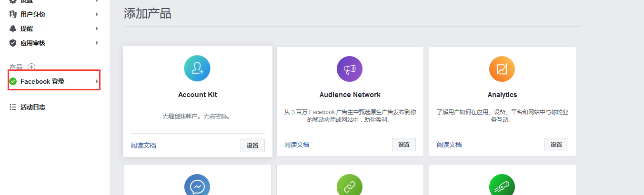Expand the 应用审核 submenu arrow

97,43
